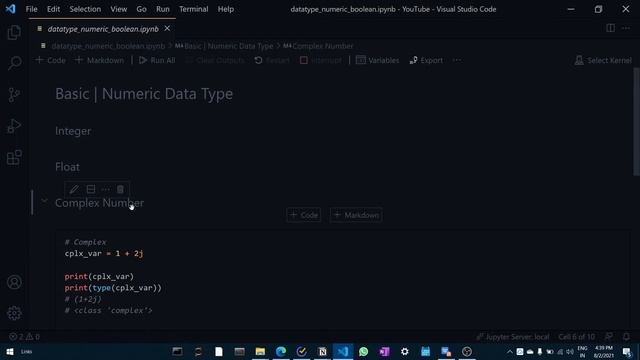Insert Markdown cell below Complex Number
Image resolution: width=640 pixels, height=360 pixels.
pyautogui.click(x=356, y=215)
